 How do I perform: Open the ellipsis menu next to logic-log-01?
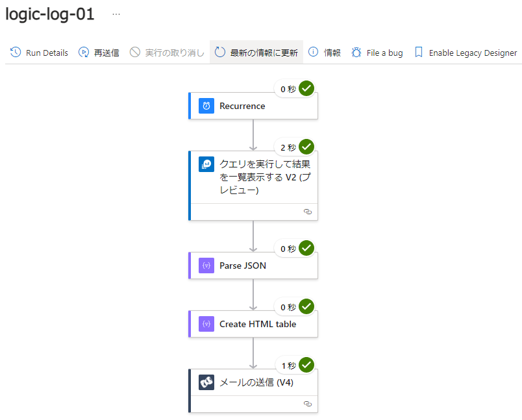point(116,14)
